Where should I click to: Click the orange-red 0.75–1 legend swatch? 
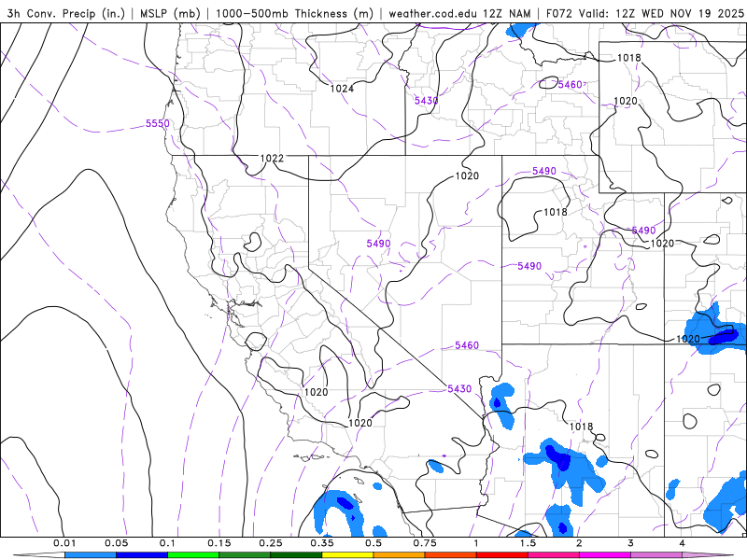coord(451,555)
